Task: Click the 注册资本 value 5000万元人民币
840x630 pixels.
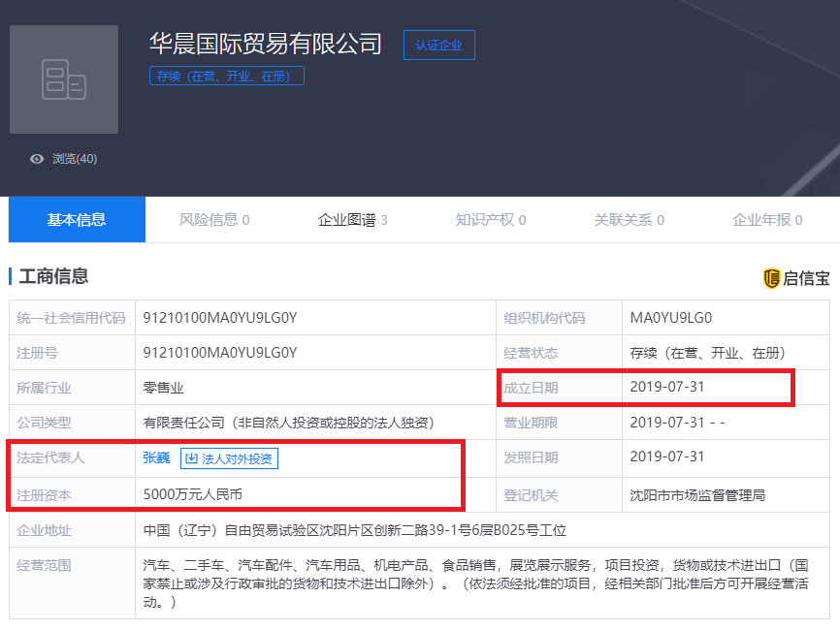Action: [x=194, y=494]
